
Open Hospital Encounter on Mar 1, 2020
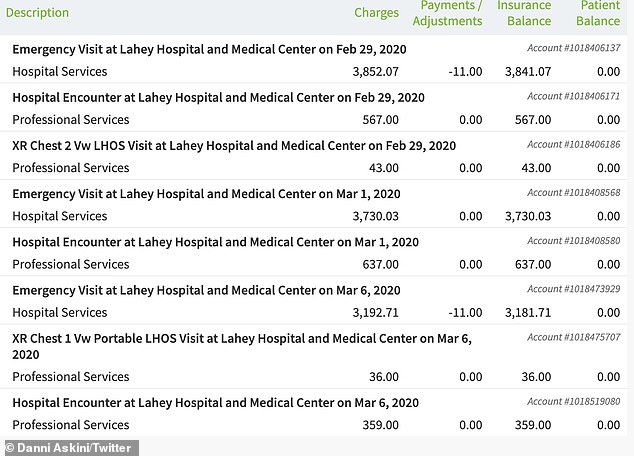click(215, 241)
